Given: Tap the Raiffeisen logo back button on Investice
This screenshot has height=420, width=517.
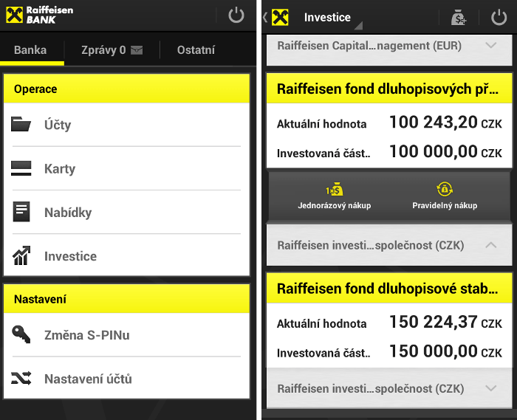Looking at the screenshot, I should click(280, 18).
